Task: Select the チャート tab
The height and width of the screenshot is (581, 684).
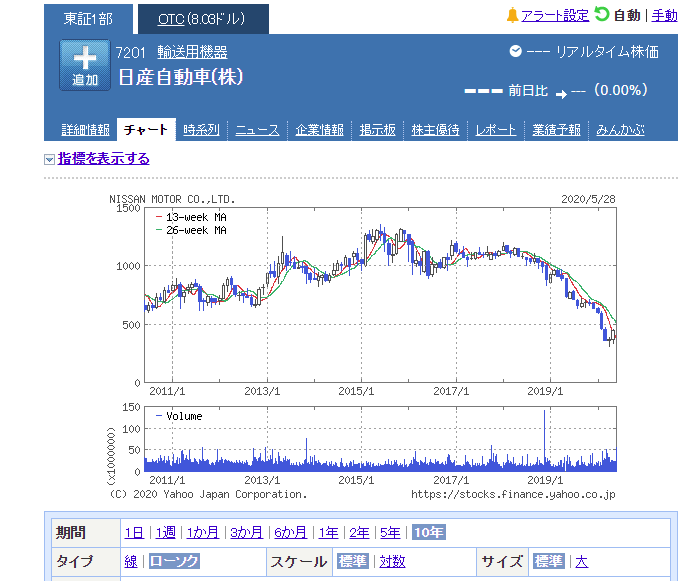Action: point(146,130)
